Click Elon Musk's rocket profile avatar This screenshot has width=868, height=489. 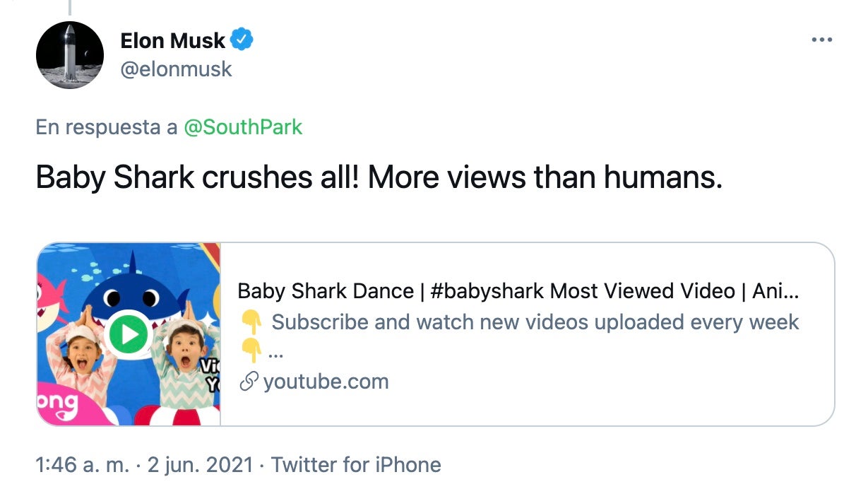(70, 54)
